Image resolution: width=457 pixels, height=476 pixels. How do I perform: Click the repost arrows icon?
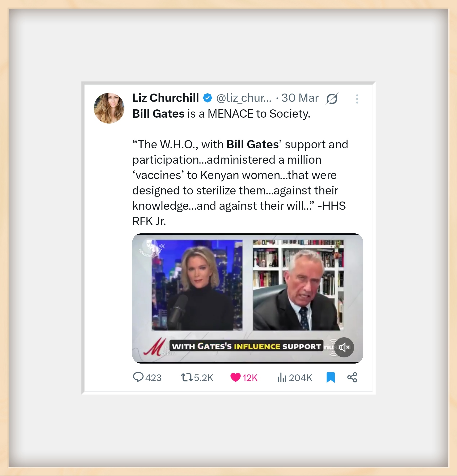(187, 377)
